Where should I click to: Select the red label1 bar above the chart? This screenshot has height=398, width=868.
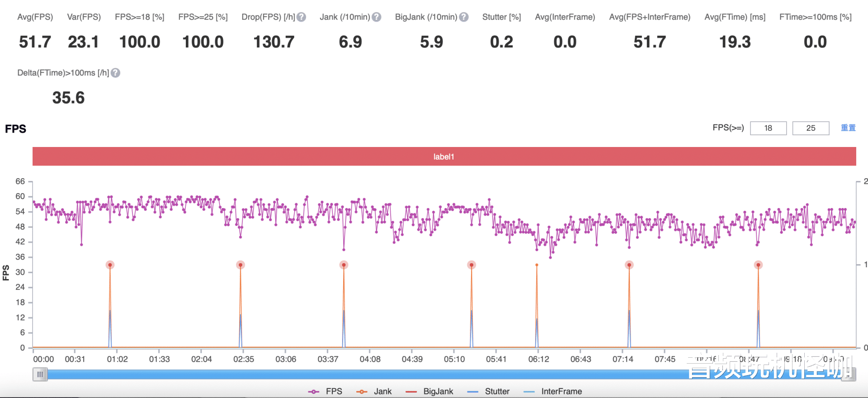[444, 156]
